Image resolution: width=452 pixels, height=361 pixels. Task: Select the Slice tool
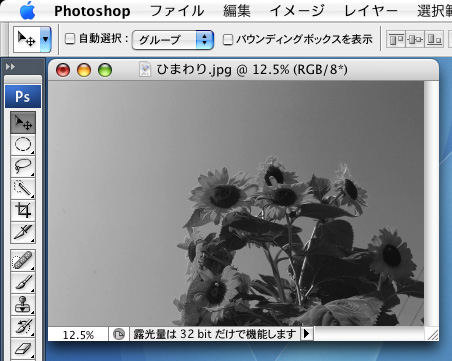coord(23,233)
